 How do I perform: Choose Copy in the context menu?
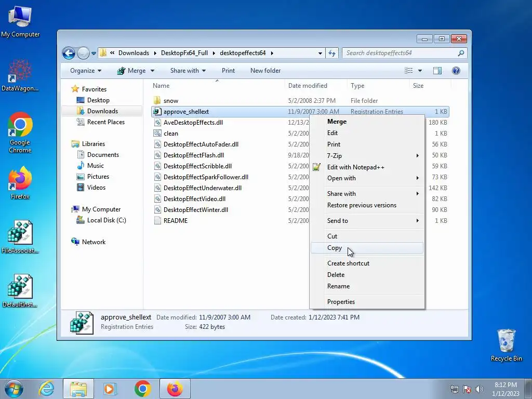click(367, 248)
